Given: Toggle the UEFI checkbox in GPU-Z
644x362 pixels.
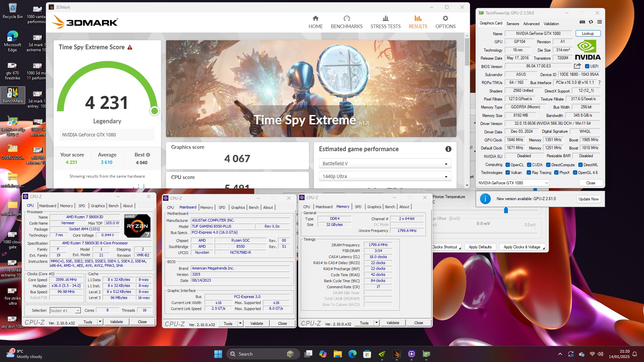Looking at the screenshot, I should coord(587,66).
